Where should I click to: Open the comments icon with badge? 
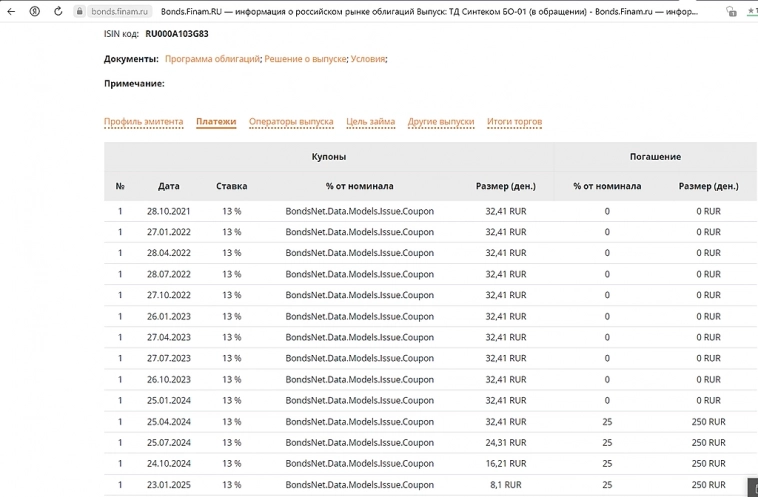pos(732,11)
